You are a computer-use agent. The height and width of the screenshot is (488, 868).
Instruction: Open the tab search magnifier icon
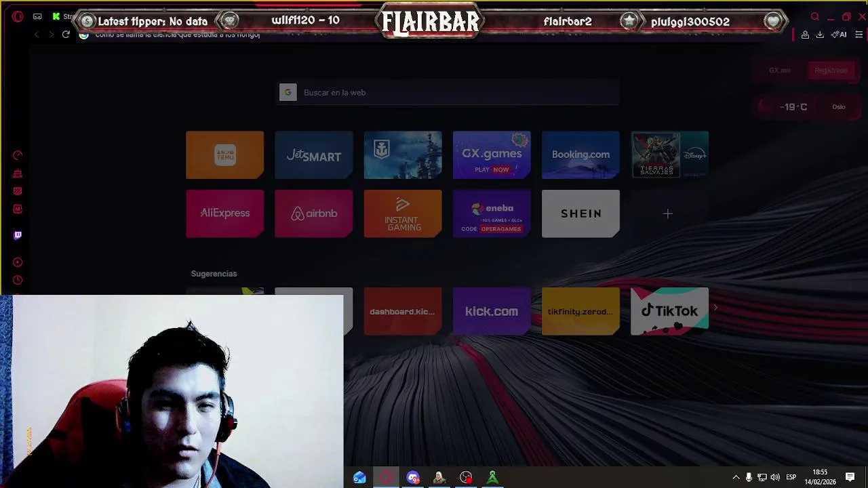pos(815,17)
